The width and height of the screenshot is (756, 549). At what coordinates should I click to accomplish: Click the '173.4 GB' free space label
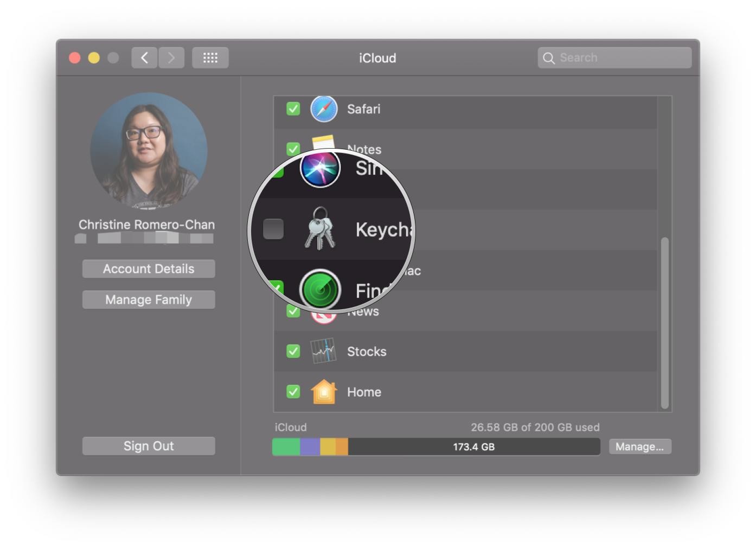coord(473,447)
